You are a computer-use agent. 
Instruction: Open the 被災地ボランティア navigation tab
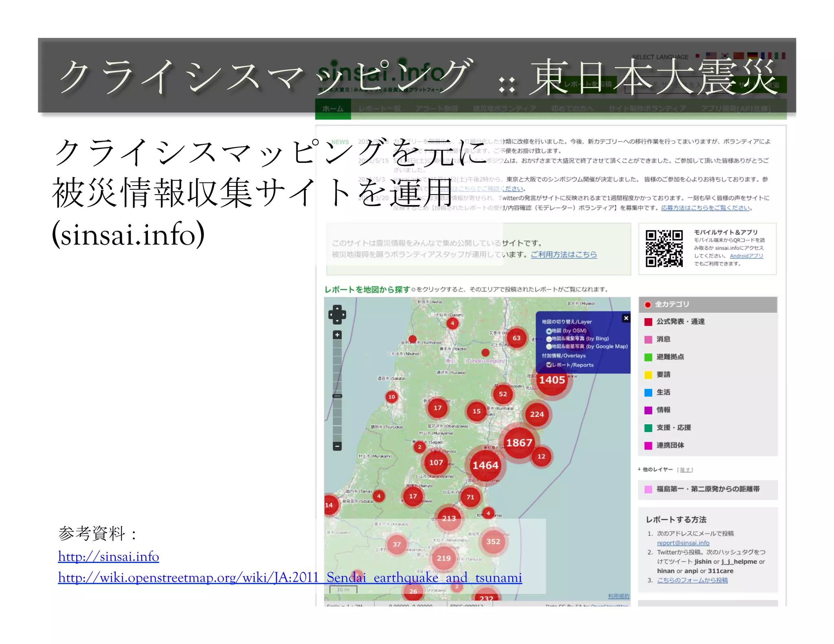(x=504, y=109)
